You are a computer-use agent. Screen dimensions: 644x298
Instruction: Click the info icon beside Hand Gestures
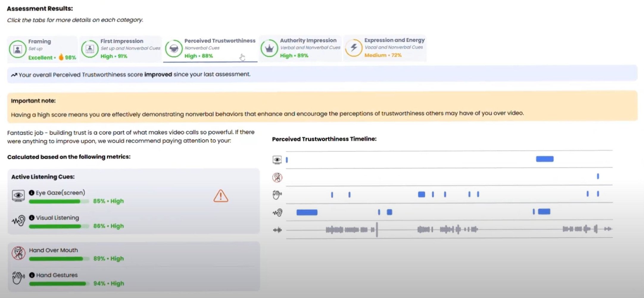coord(32,275)
